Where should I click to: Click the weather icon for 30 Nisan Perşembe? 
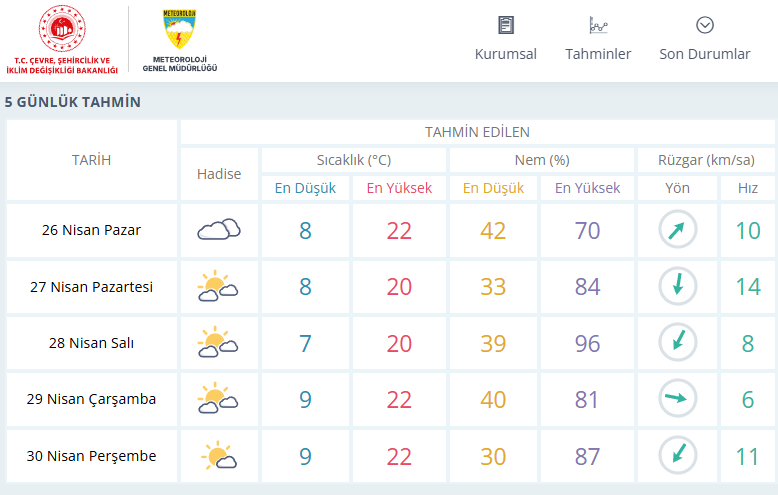point(219,456)
